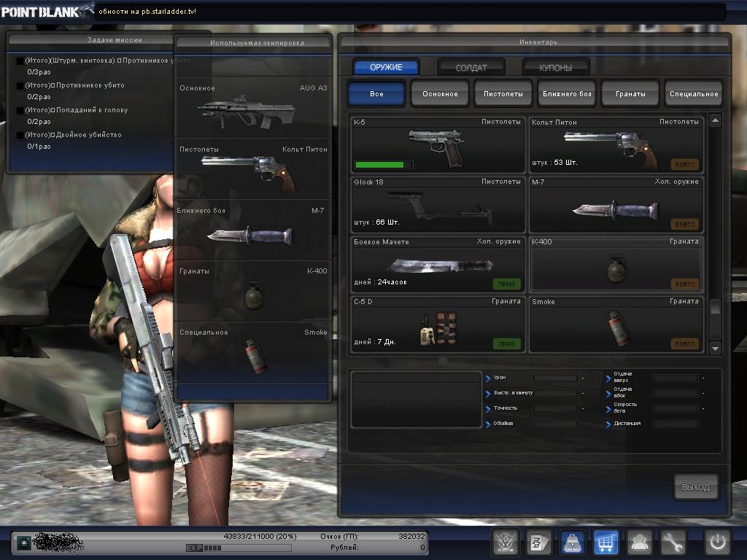Filter inventory by Пистолеты

[503, 93]
